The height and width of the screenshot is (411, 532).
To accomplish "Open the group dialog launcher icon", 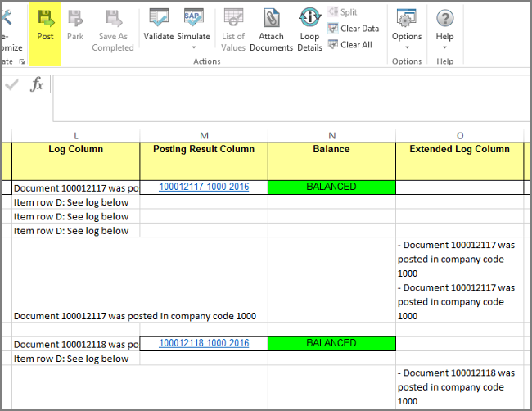I will pyautogui.click(x=22, y=61).
